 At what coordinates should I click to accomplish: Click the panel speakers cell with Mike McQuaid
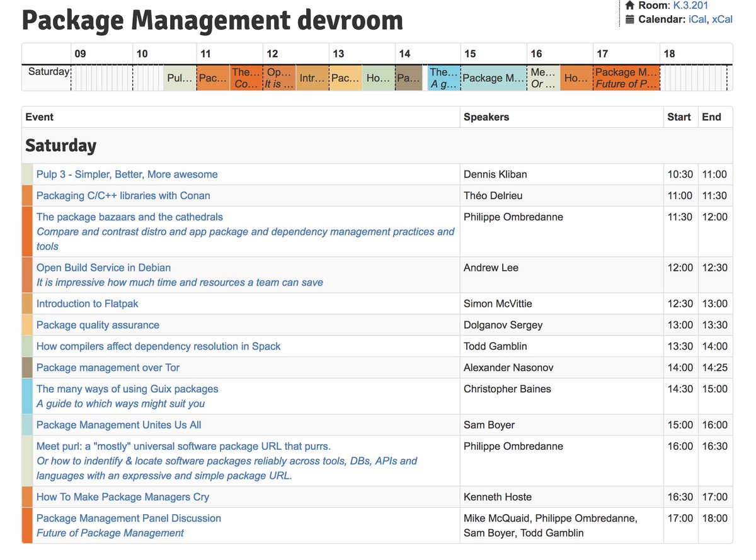coord(561,525)
